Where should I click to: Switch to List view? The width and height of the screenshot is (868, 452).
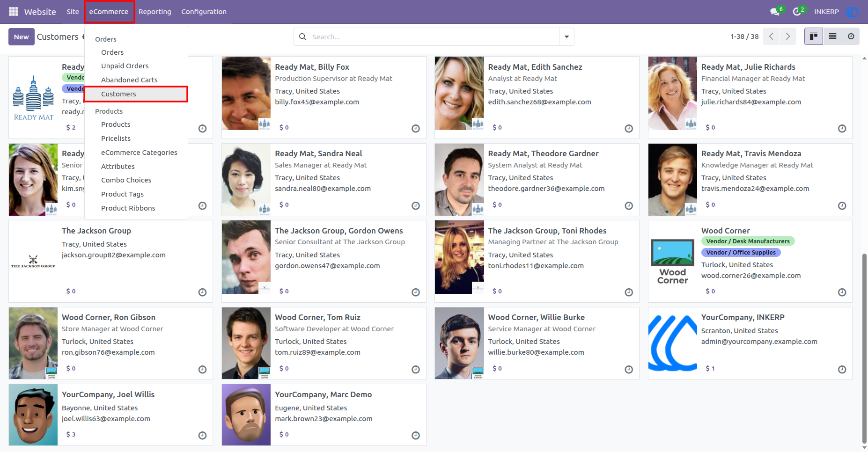[832, 36]
